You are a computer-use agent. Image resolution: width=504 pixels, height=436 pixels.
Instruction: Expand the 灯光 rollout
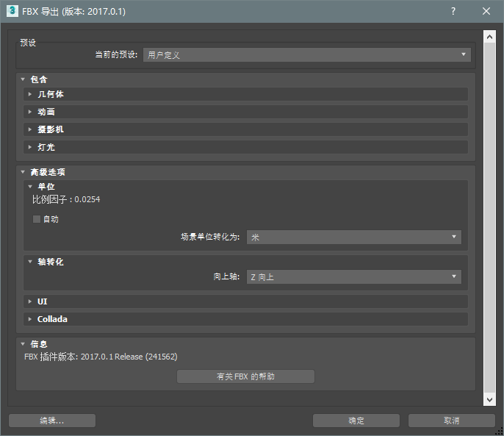[x=30, y=147]
